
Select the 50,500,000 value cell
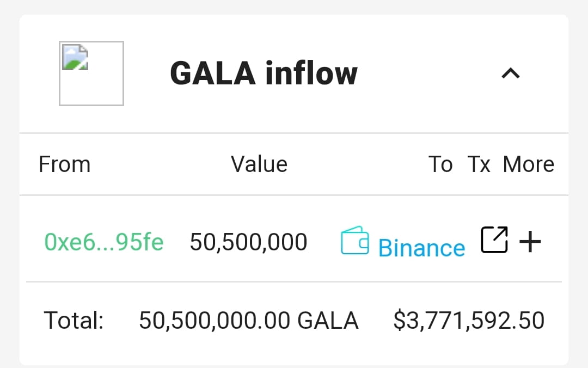tap(248, 241)
